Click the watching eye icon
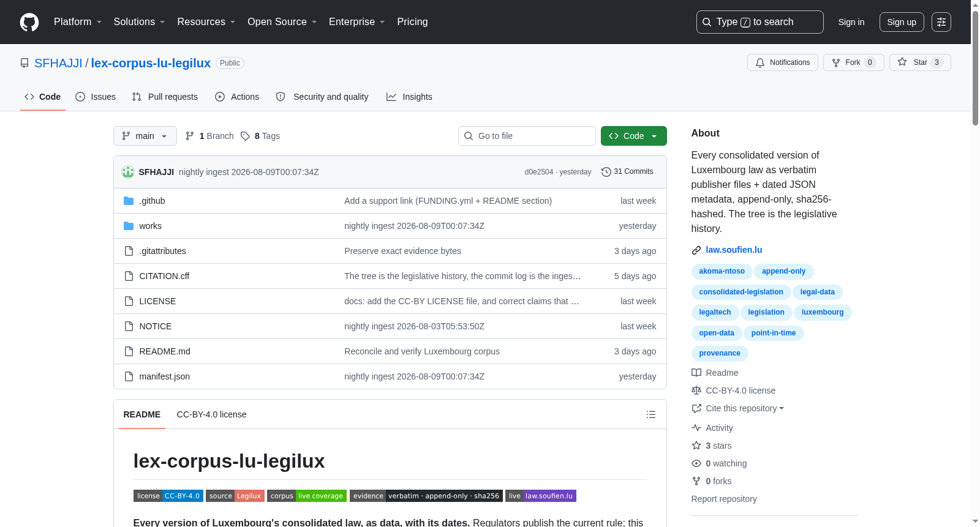980x527 pixels. (696, 463)
